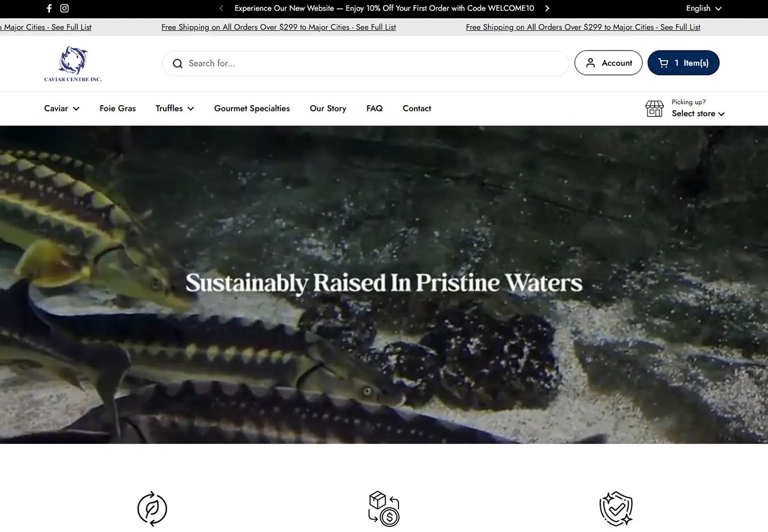Open the cart with 1 Item(s)

pyautogui.click(x=683, y=63)
